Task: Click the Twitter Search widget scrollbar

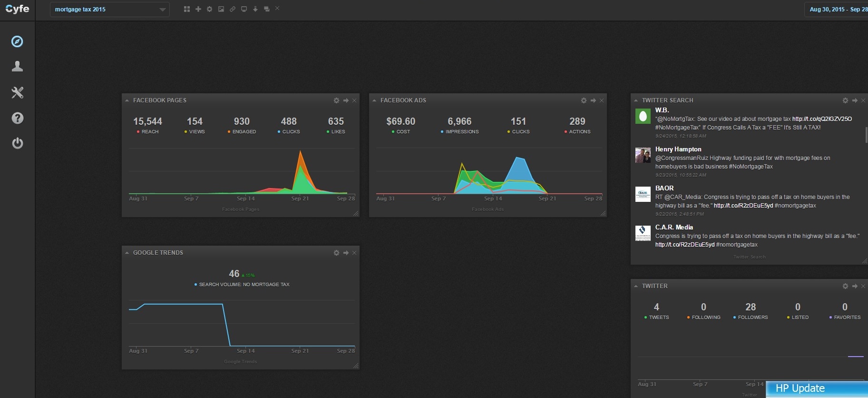Action: point(866,135)
